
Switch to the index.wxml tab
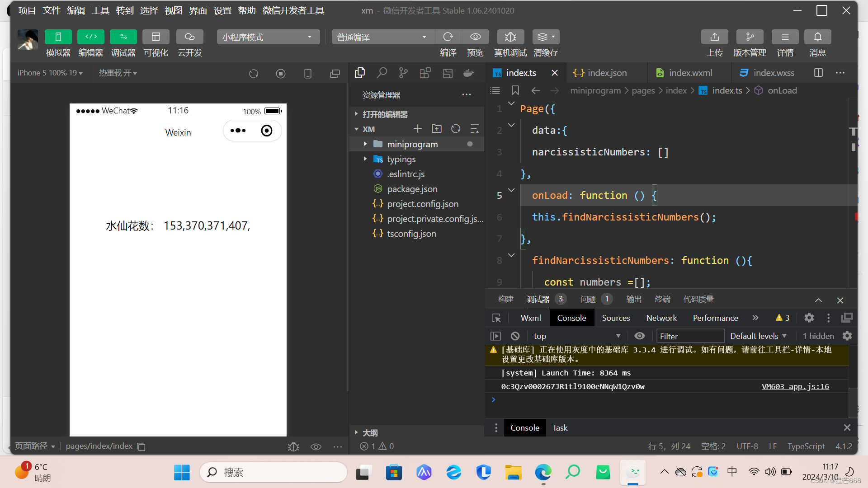689,73
